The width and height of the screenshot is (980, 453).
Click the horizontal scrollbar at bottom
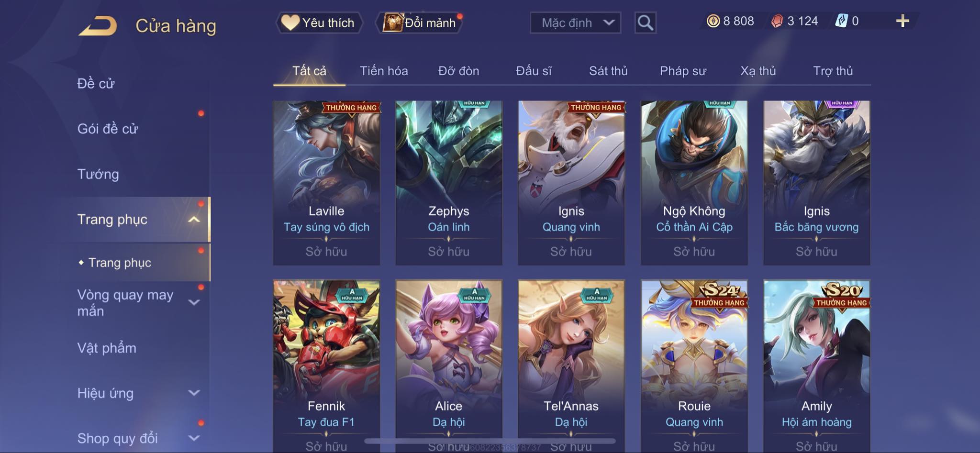(490, 441)
